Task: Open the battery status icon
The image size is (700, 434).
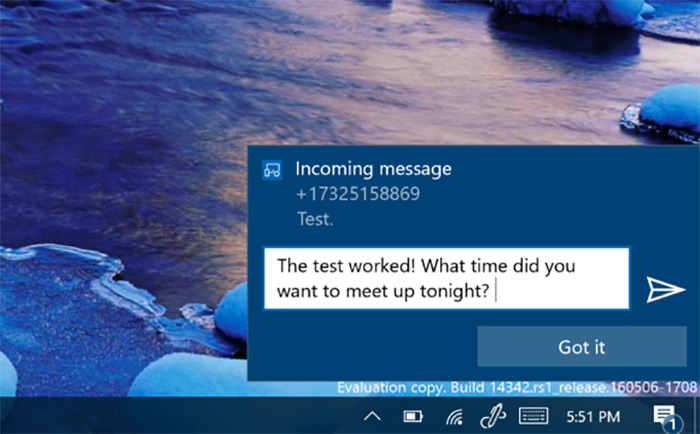Action: [412, 416]
